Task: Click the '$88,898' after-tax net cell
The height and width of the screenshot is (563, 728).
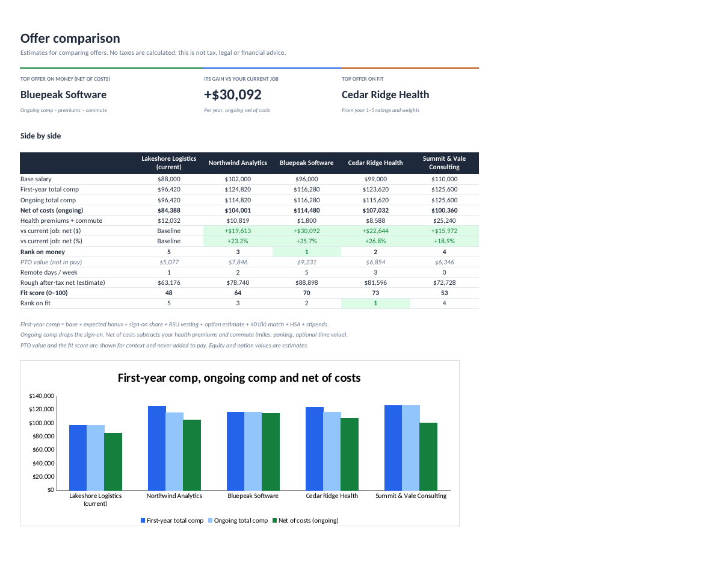Action: coord(306,282)
